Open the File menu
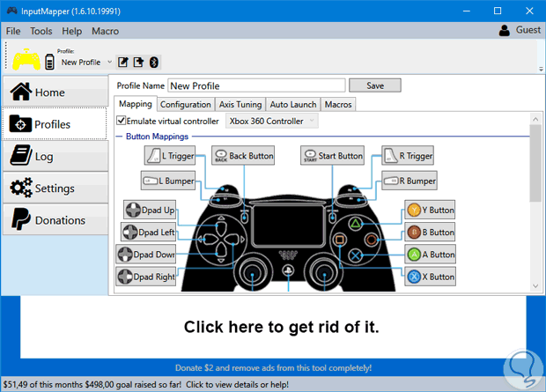Screen dimensions: 546x392 pyautogui.click(x=13, y=31)
